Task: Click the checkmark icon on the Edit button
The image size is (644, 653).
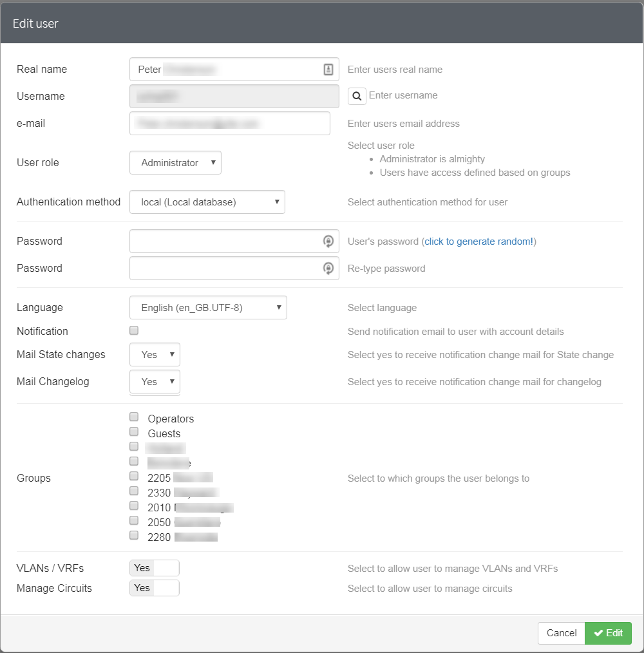Action: 599,633
